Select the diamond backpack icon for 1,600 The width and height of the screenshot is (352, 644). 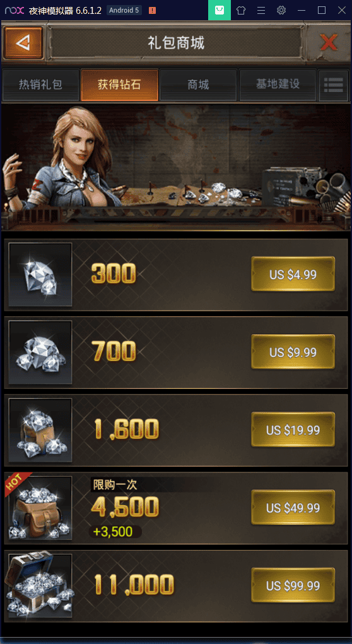point(40,430)
